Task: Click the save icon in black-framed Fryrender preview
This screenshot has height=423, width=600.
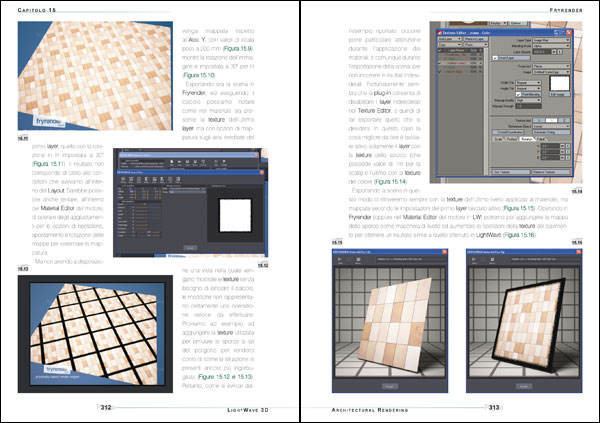Action: pos(492,259)
